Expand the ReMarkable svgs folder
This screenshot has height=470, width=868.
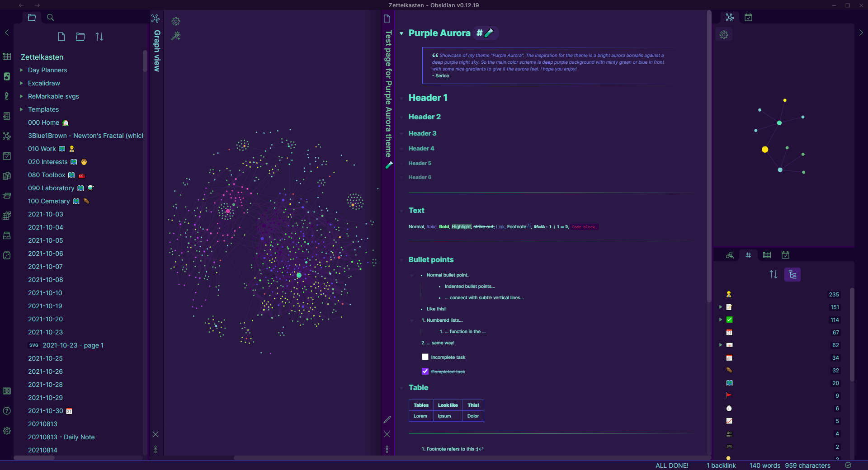click(21, 96)
